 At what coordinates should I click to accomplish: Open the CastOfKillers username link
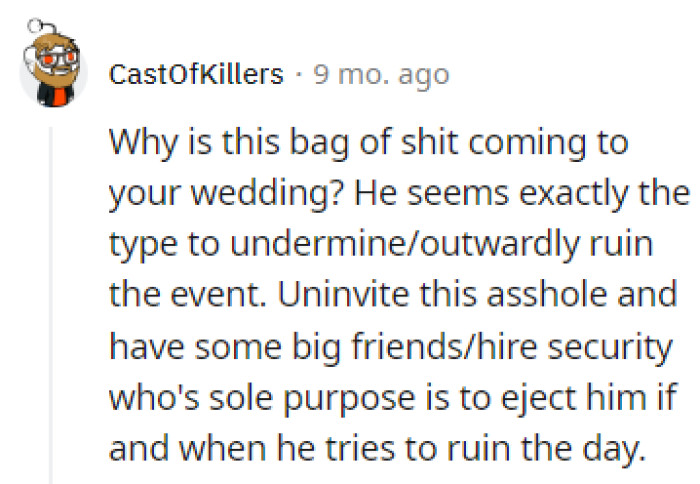(196, 75)
